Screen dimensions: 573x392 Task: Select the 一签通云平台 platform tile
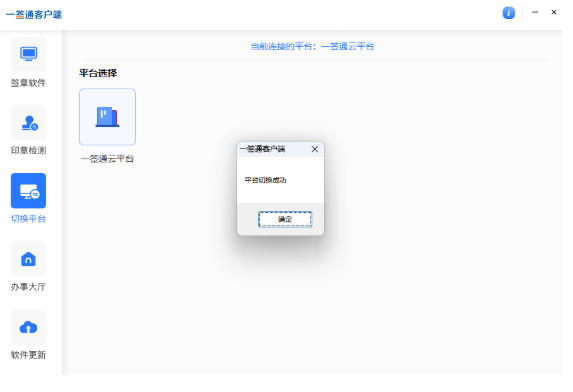[107, 117]
